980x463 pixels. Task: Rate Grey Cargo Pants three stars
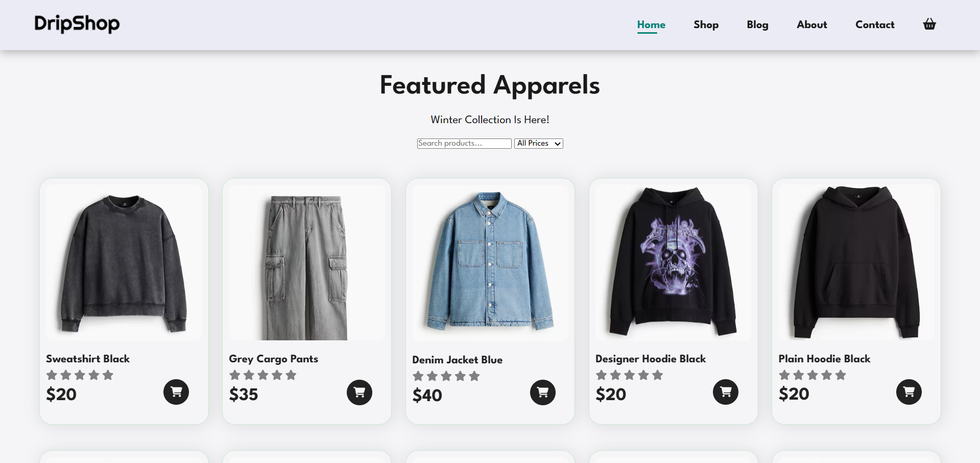pos(262,375)
